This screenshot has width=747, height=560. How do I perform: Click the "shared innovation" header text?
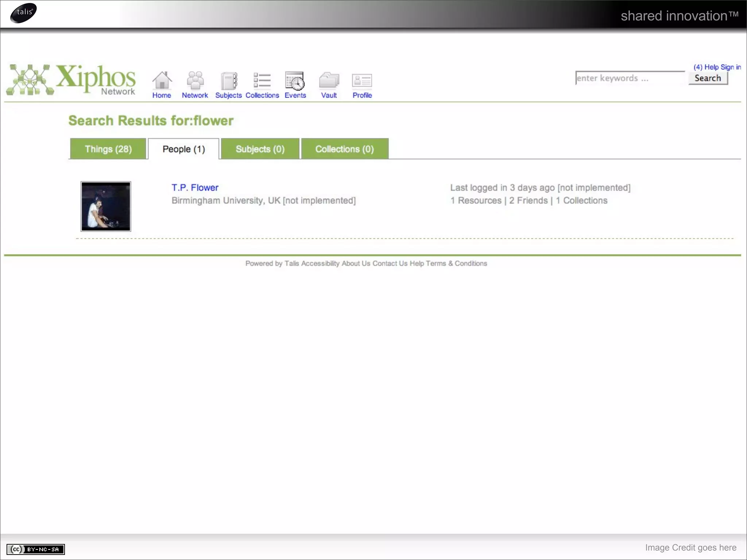[x=680, y=16]
